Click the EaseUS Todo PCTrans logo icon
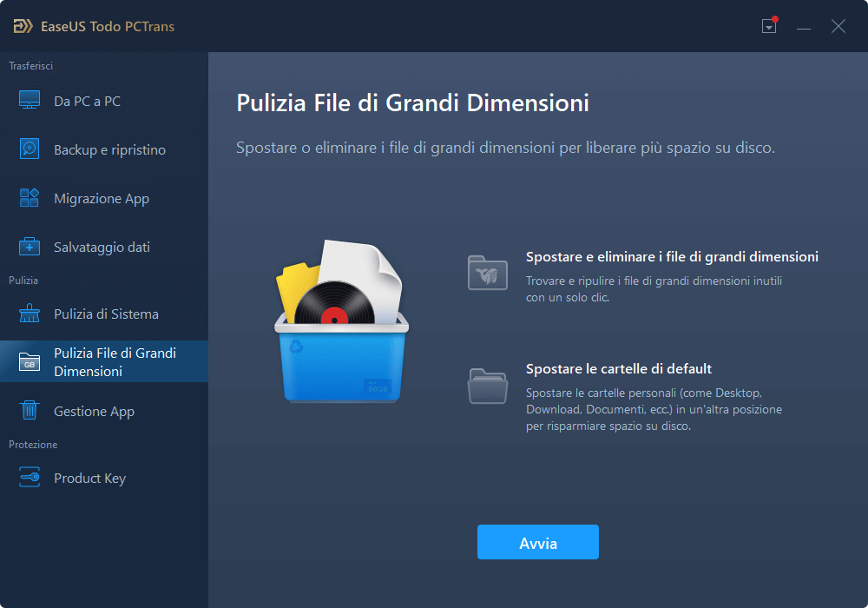 click(23, 26)
